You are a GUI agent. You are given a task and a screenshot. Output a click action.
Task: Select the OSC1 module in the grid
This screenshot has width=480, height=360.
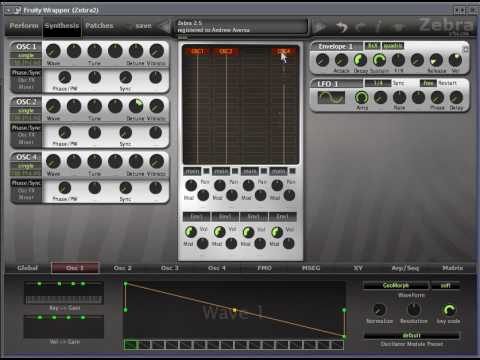197,51
